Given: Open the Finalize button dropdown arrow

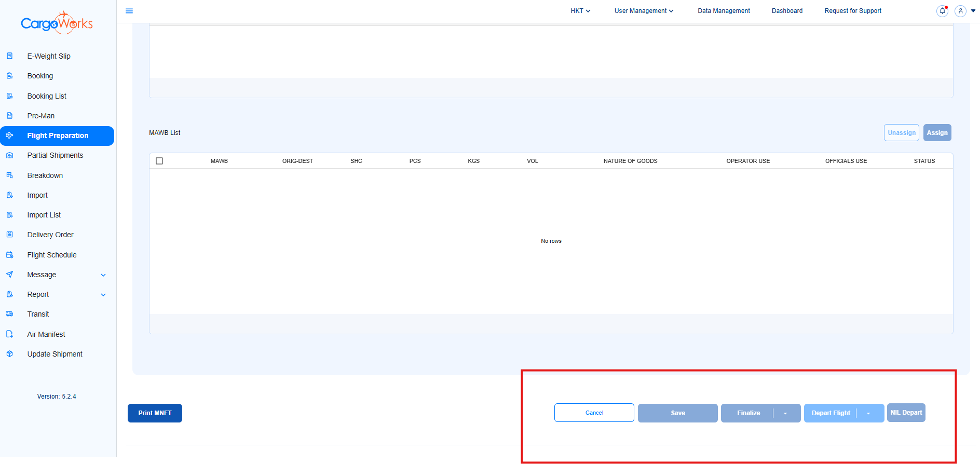Looking at the screenshot, I should point(785,413).
